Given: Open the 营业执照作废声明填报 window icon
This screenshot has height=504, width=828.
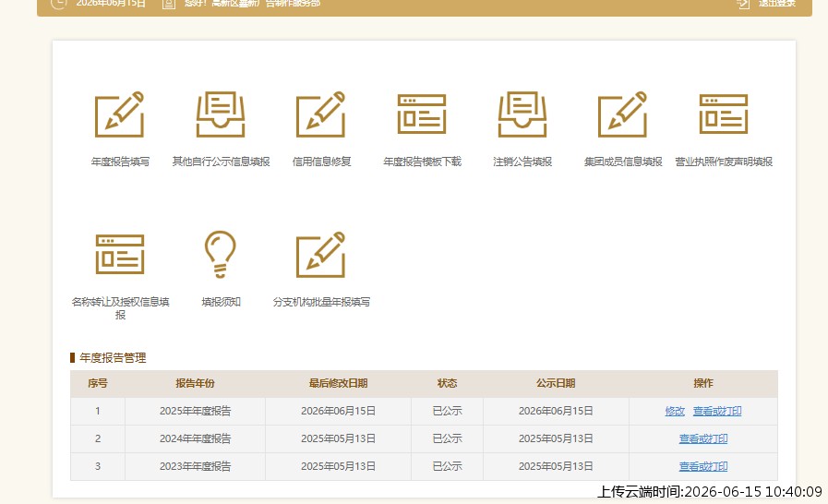Looking at the screenshot, I should pos(724,114).
